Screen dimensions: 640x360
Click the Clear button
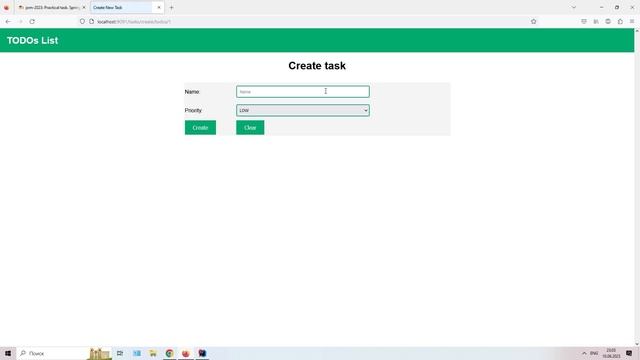tap(250, 128)
